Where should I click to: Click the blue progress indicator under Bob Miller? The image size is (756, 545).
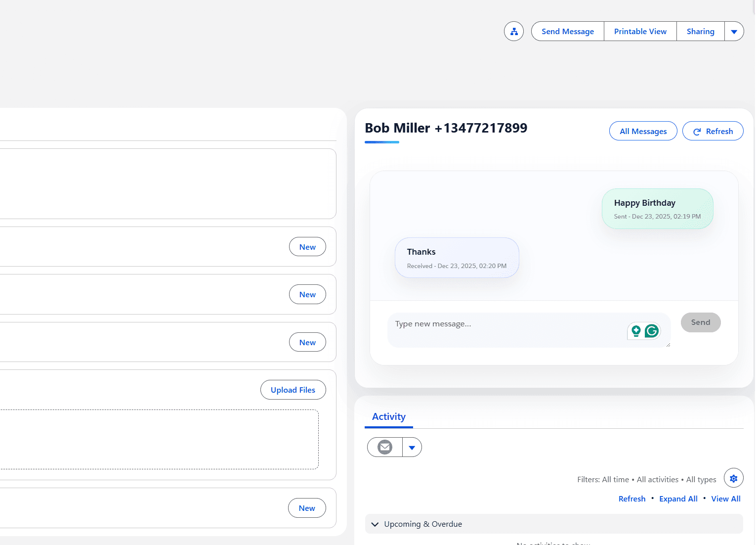[381, 142]
